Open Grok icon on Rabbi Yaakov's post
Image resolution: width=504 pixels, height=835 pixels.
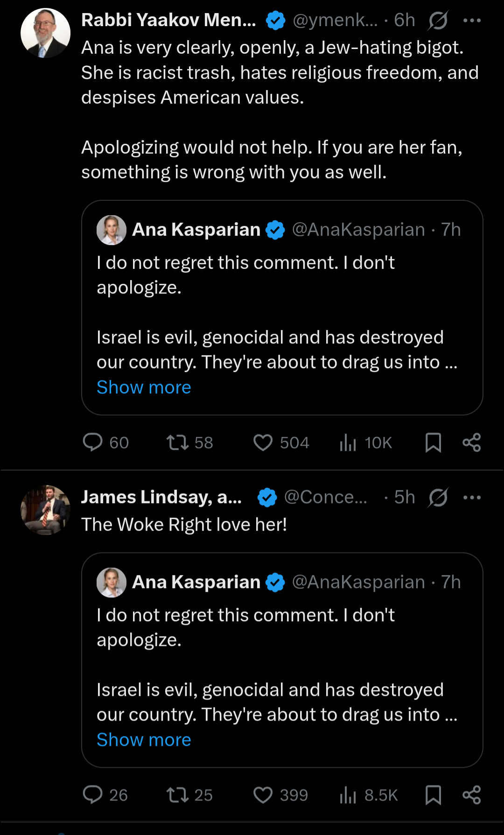click(x=438, y=21)
